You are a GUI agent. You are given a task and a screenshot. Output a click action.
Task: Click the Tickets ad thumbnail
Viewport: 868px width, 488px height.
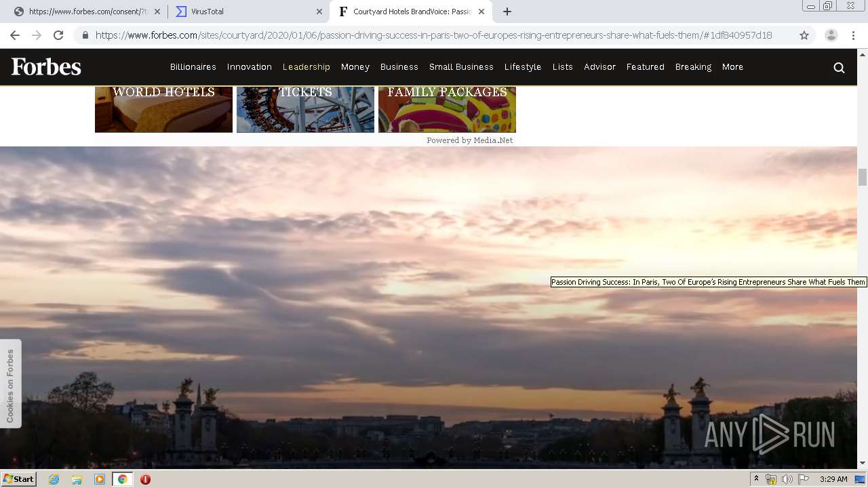305,109
